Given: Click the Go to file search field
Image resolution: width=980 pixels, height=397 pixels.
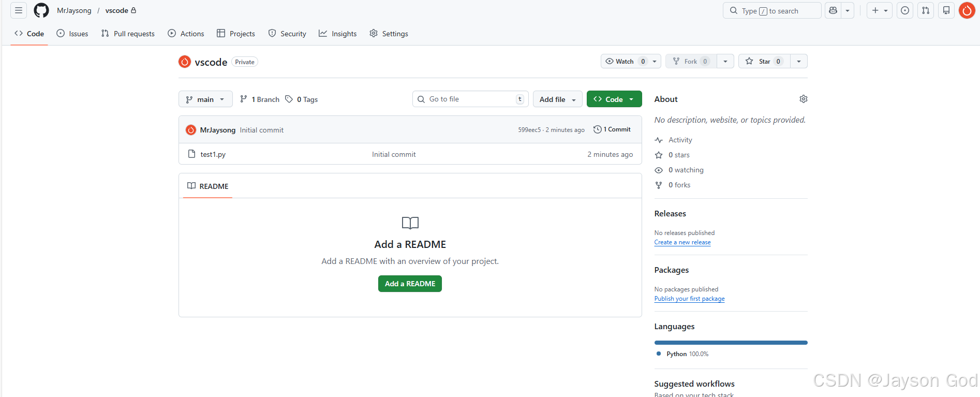Looking at the screenshot, I should point(470,99).
